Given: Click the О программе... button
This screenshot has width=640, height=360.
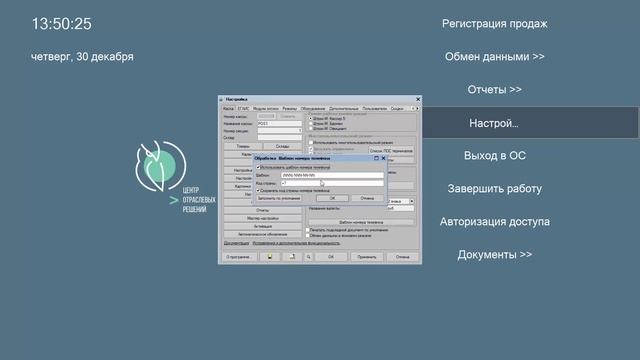Looking at the screenshot, I should click(x=239, y=257).
